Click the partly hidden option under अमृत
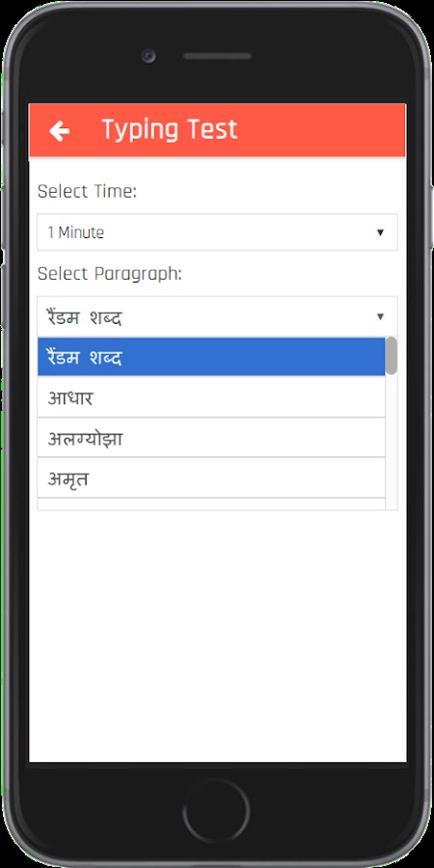434x868 pixels. pos(211,504)
